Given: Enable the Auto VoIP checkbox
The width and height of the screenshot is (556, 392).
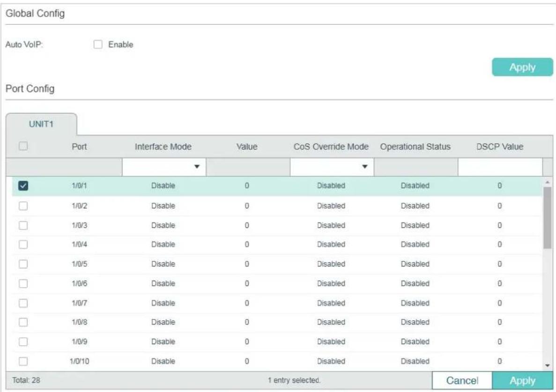Looking at the screenshot, I should click(98, 44).
